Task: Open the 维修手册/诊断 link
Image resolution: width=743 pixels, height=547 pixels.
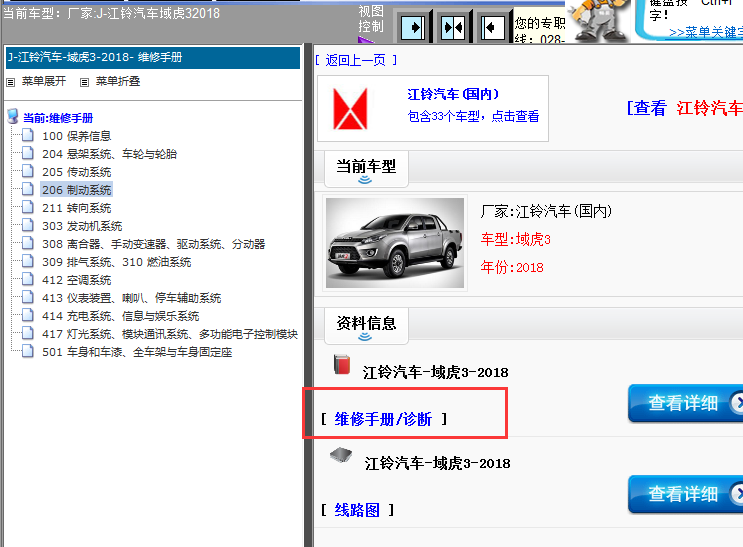Action: click(383, 419)
